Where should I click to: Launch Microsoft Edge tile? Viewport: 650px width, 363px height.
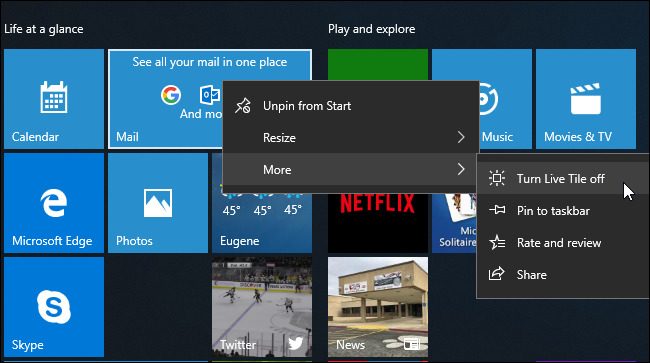[x=54, y=203]
